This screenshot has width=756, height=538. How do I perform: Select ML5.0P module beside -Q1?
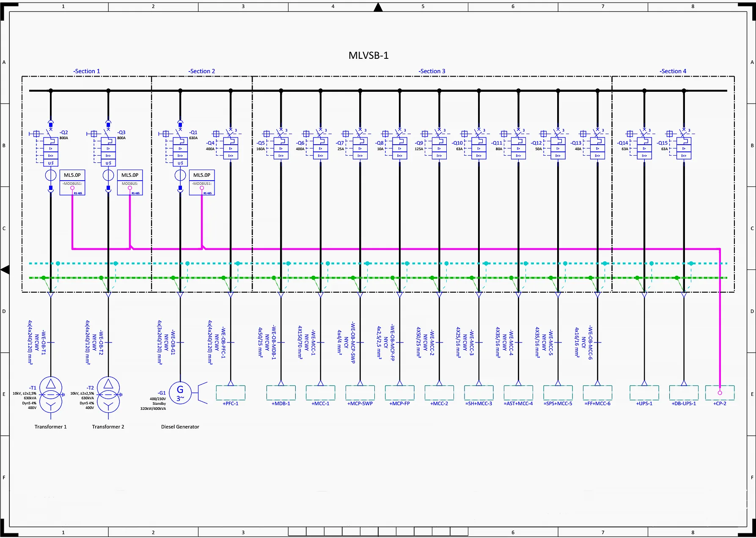click(202, 183)
